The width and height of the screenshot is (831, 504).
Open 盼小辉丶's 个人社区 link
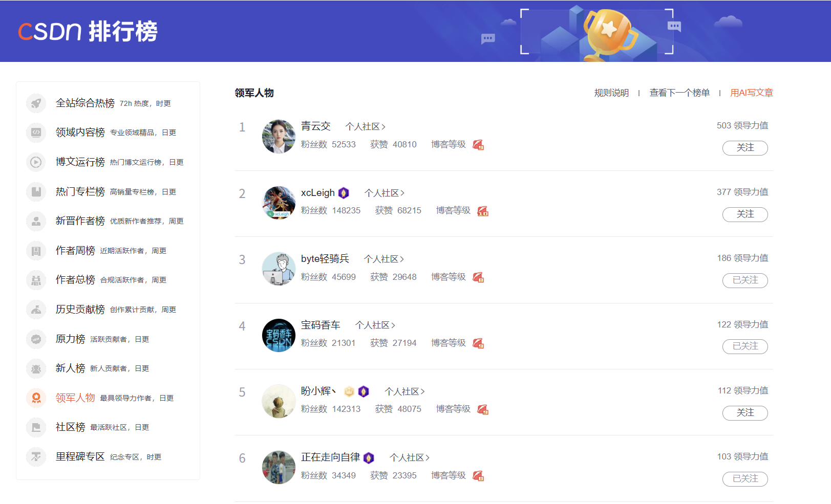[x=405, y=392]
